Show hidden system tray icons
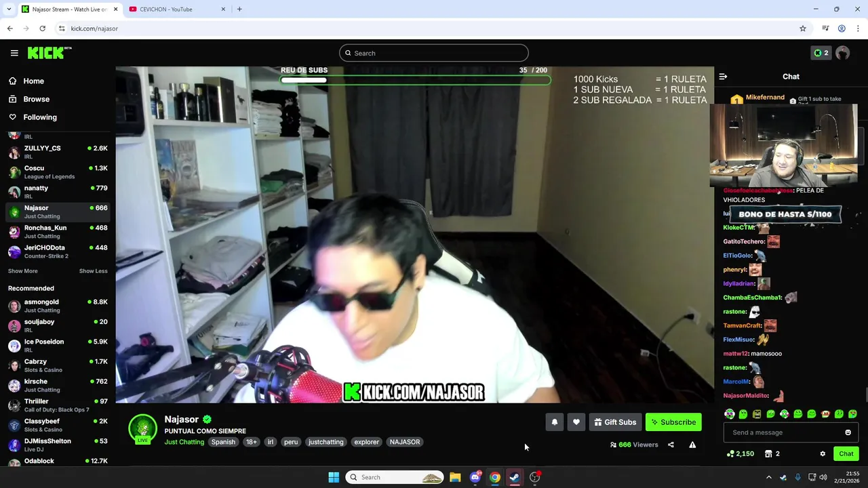 coord(769,477)
